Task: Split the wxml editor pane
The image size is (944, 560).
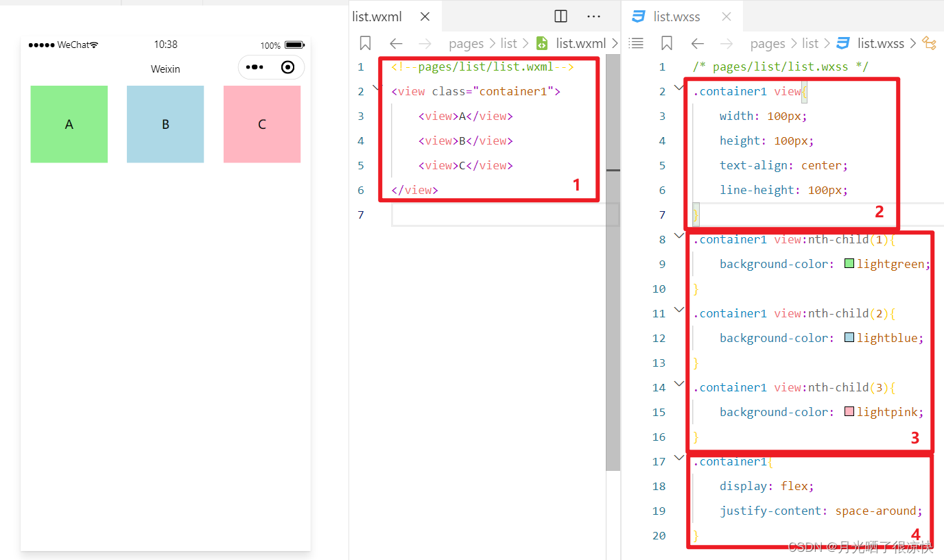Action: click(560, 16)
